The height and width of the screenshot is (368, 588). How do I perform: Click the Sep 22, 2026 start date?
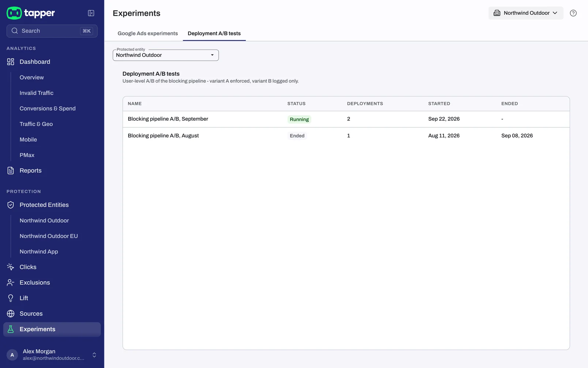pos(444,119)
